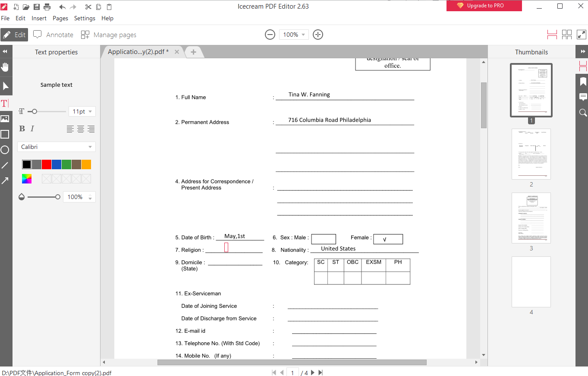Open the Bookmarks panel
Screen dimensions: 588x376
pos(583,81)
